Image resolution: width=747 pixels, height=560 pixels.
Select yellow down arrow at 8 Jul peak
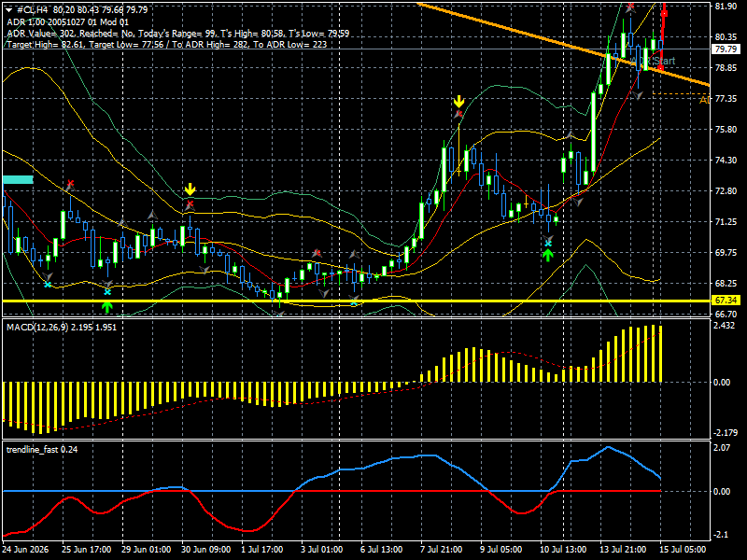pyautogui.click(x=458, y=102)
